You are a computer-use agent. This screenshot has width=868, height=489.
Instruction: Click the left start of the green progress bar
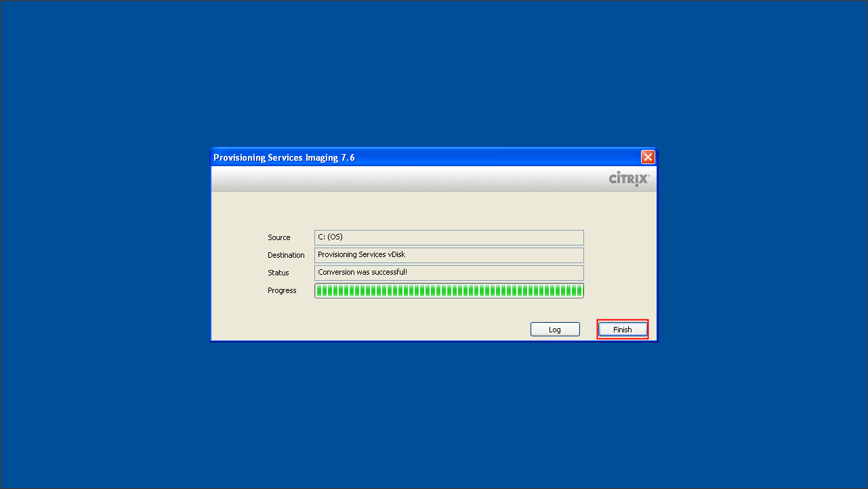[320, 291]
